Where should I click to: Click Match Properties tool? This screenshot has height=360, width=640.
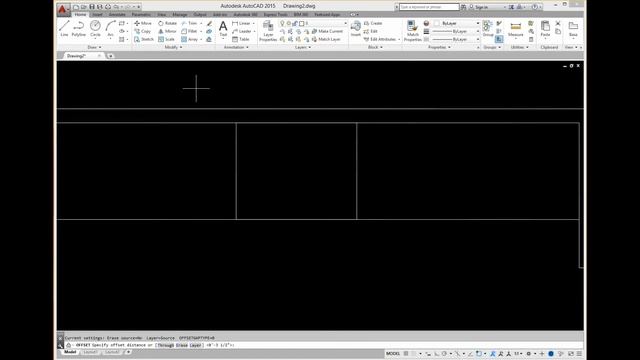(412, 31)
